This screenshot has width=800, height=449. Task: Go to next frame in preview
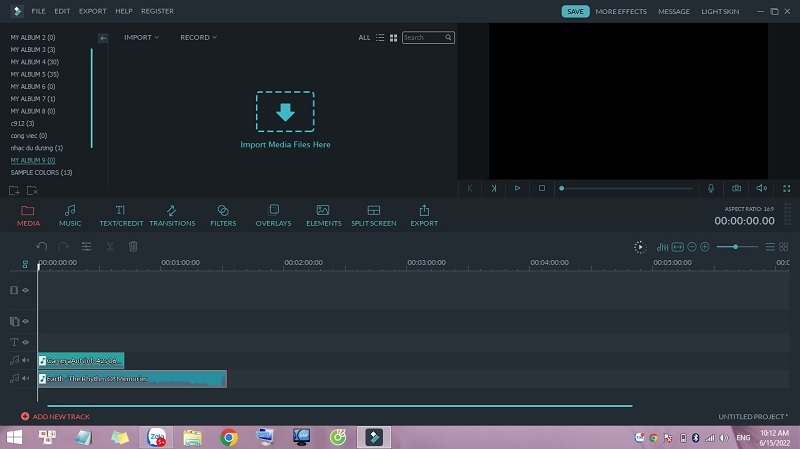tap(493, 188)
